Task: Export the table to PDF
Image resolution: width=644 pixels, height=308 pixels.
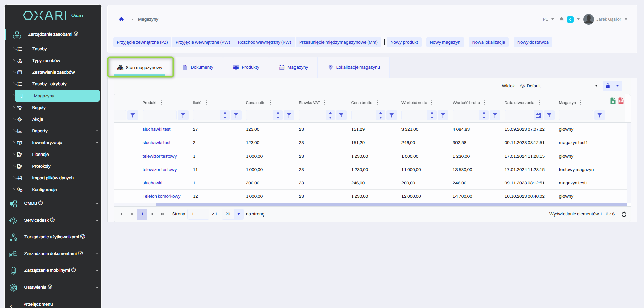Action: tap(621, 101)
